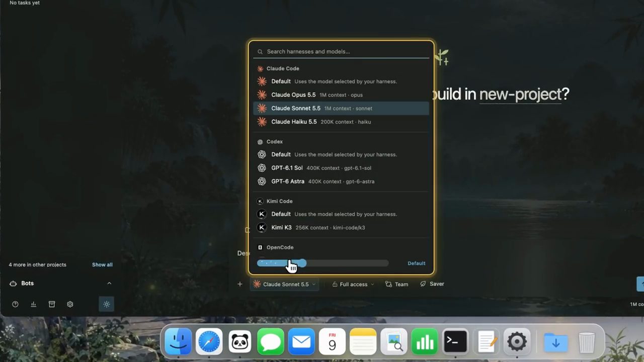Click the blue slider handle in model picker
This screenshot has width=644, height=362.
(x=301, y=263)
